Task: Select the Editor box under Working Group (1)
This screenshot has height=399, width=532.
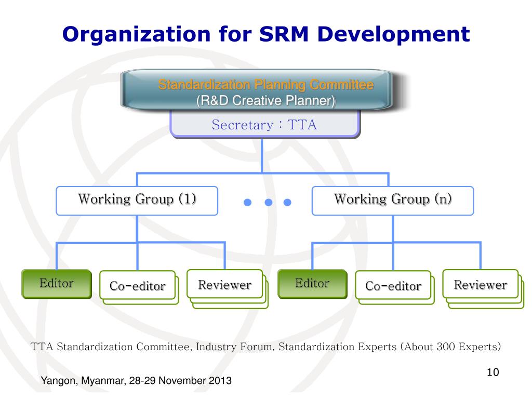Action: [x=57, y=284]
